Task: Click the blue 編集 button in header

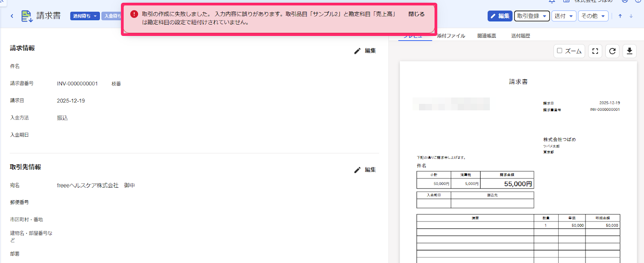Action: [500, 16]
